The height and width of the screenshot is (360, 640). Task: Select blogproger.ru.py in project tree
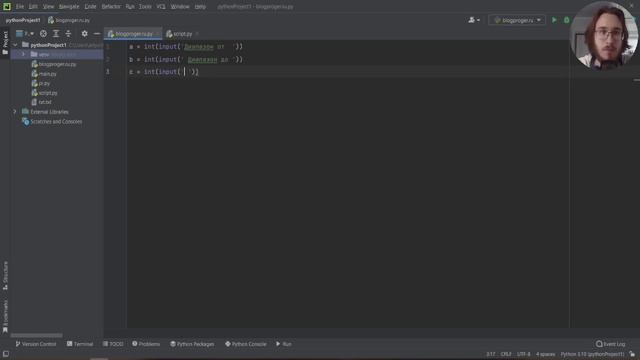[53, 64]
